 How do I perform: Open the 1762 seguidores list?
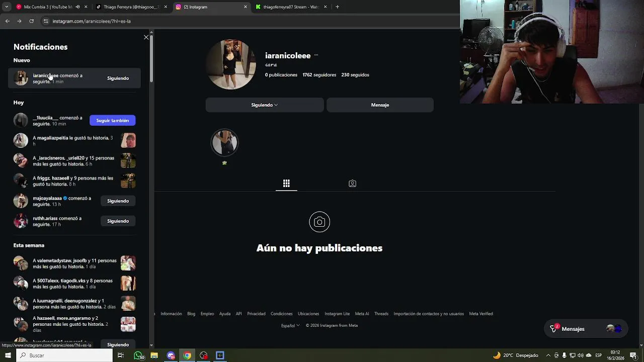pos(319,75)
